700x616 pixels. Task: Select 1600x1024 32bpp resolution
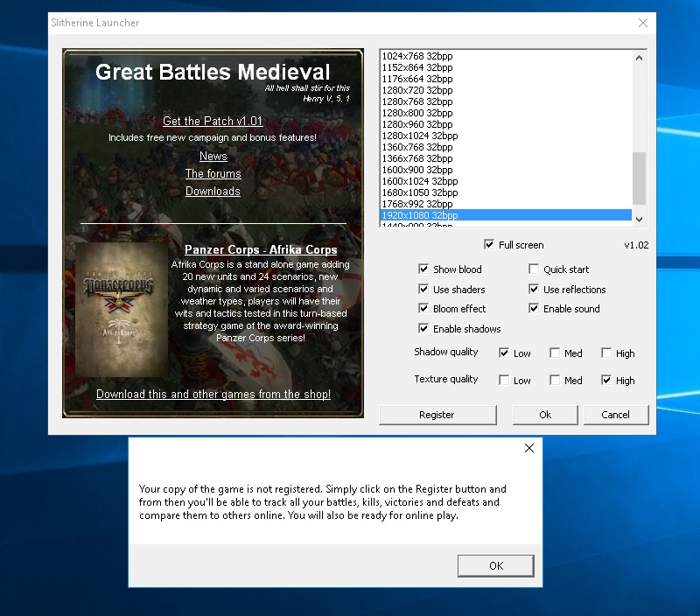pos(506,181)
